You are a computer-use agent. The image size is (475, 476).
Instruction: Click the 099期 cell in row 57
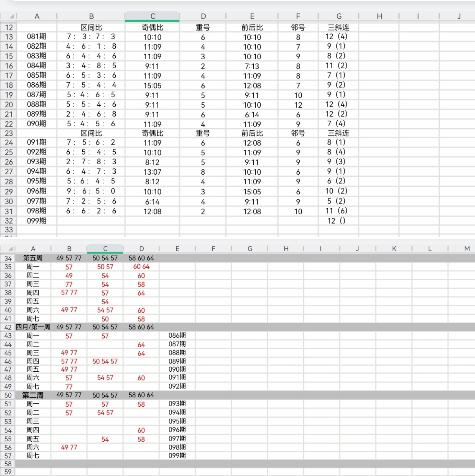[177, 456]
